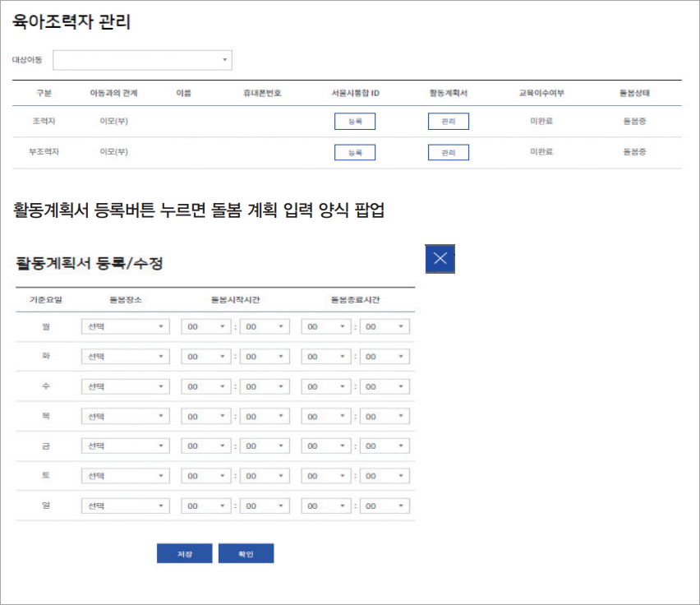Open Friday 돌봄장소 선택 dropdown
Viewport: 700px width, 605px height.
[125, 446]
